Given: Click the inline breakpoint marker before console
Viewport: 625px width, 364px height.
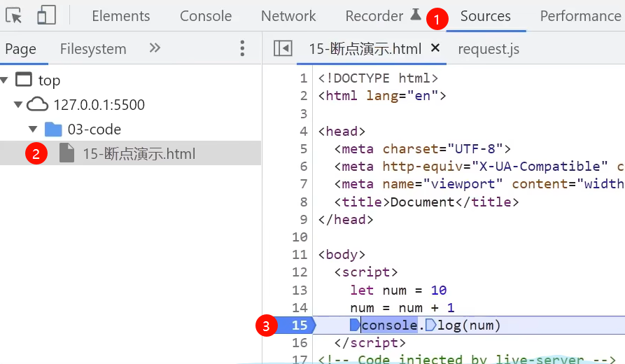Looking at the screenshot, I should tap(354, 325).
